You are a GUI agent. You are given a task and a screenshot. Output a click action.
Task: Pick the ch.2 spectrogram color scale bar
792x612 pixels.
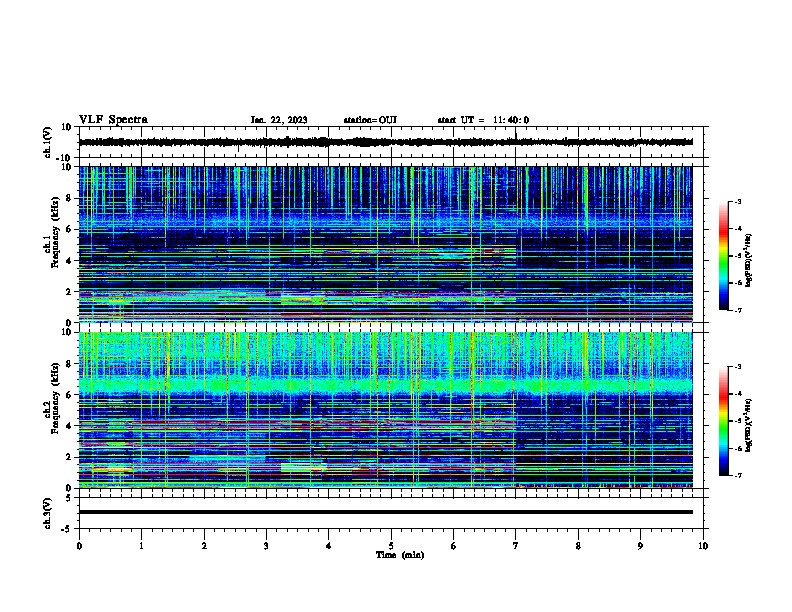point(723,421)
